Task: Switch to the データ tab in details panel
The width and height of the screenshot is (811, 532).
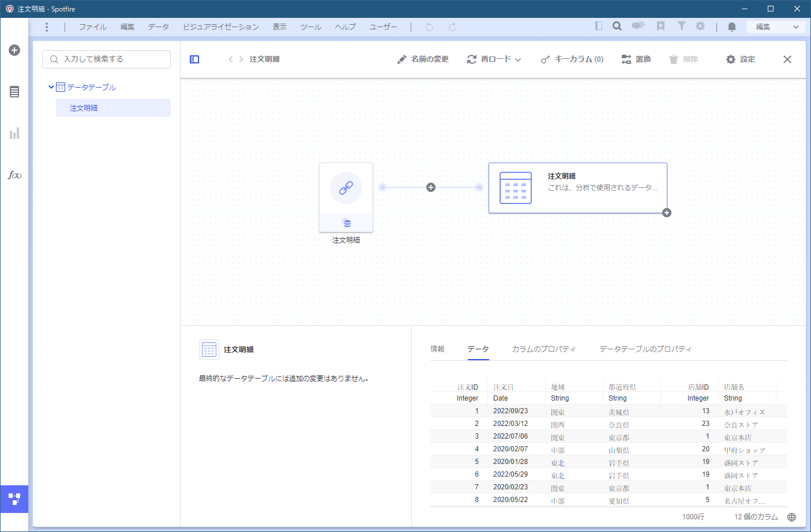Action: pyautogui.click(x=478, y=349)
